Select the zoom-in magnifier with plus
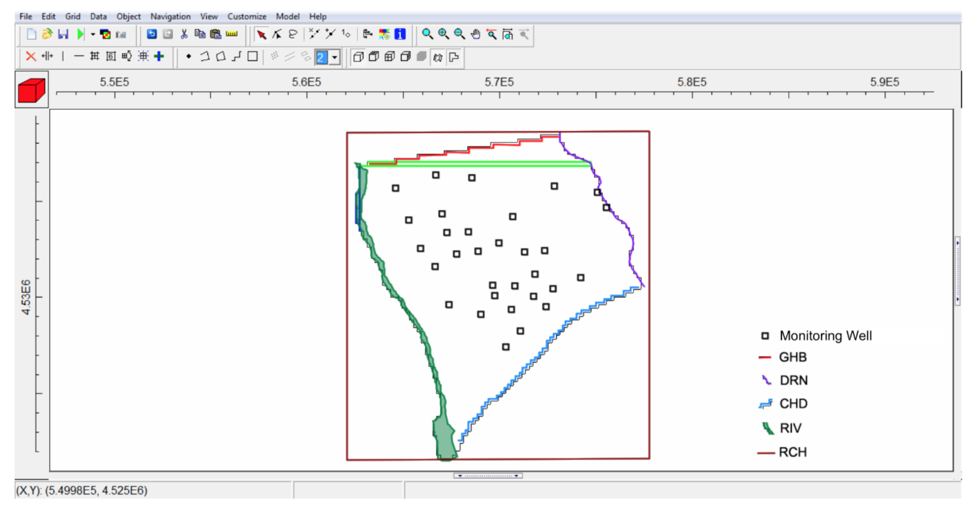This screenshot has width=980, height=508. click(x=443, y=34)
